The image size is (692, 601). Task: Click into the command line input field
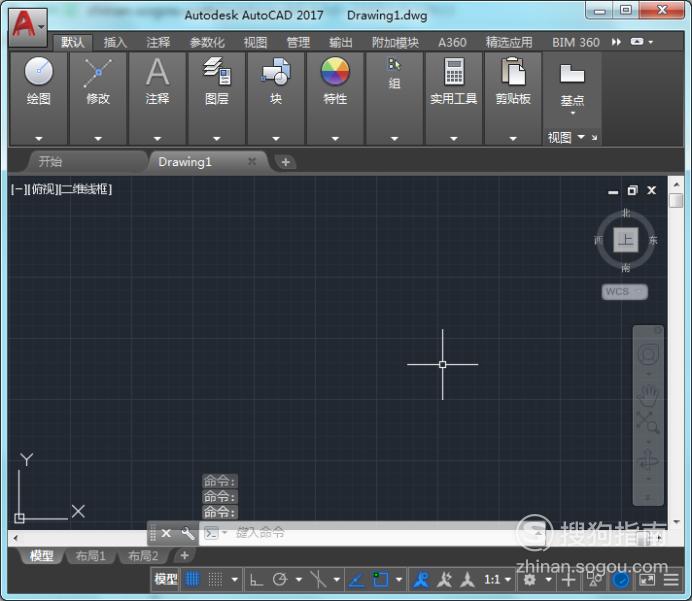(x=370, y=533)
